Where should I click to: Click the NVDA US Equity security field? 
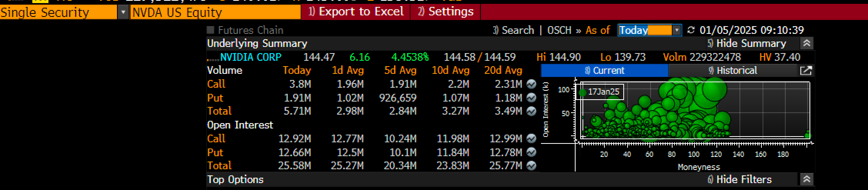215,12
